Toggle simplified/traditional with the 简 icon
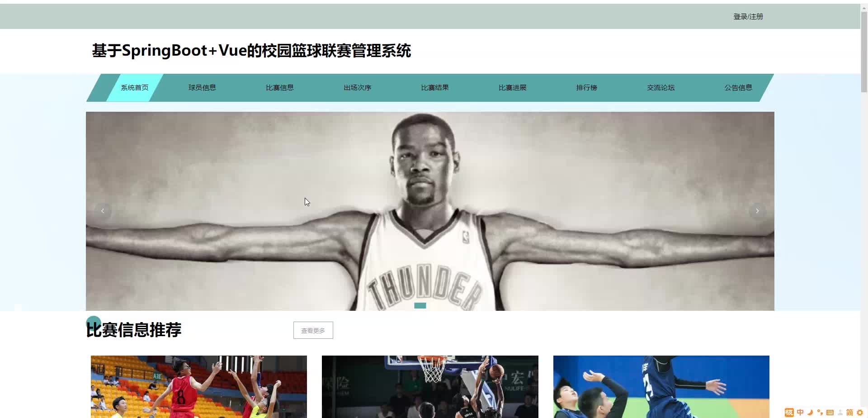This screenshot has height=418, width=868. point(850,412)
